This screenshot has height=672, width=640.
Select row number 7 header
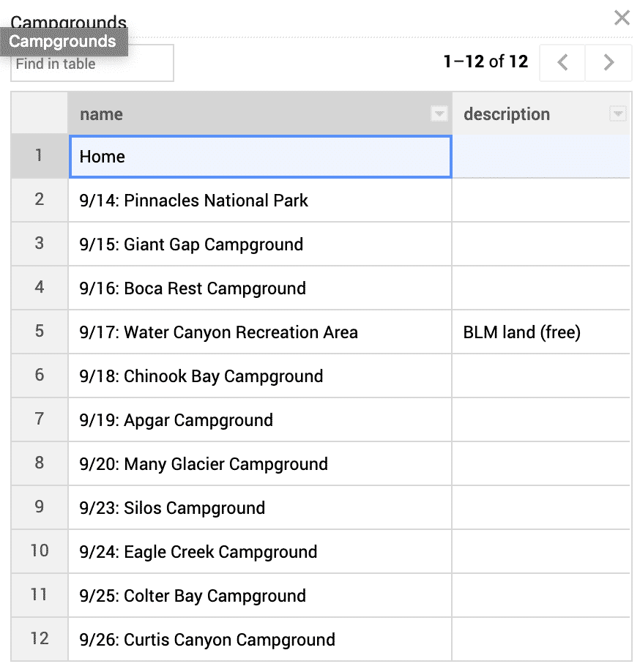pyautogui.click(x=40, y=420)
